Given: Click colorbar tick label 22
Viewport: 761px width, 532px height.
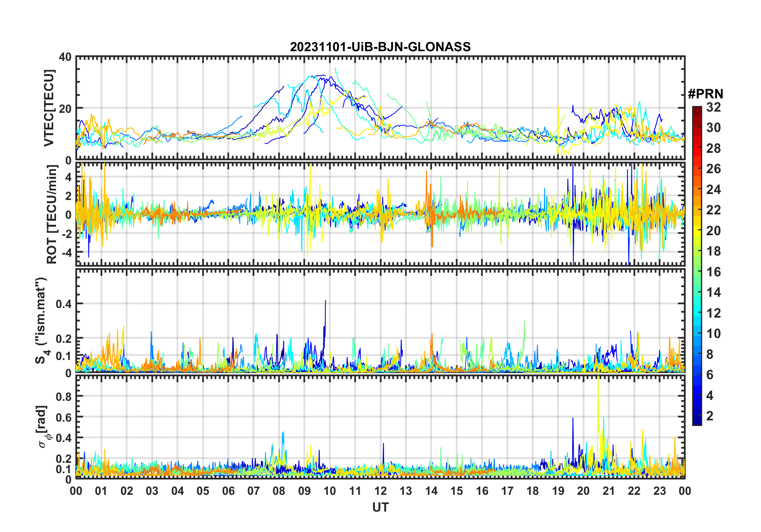Looking at the screenshot, I should [713, 210].
